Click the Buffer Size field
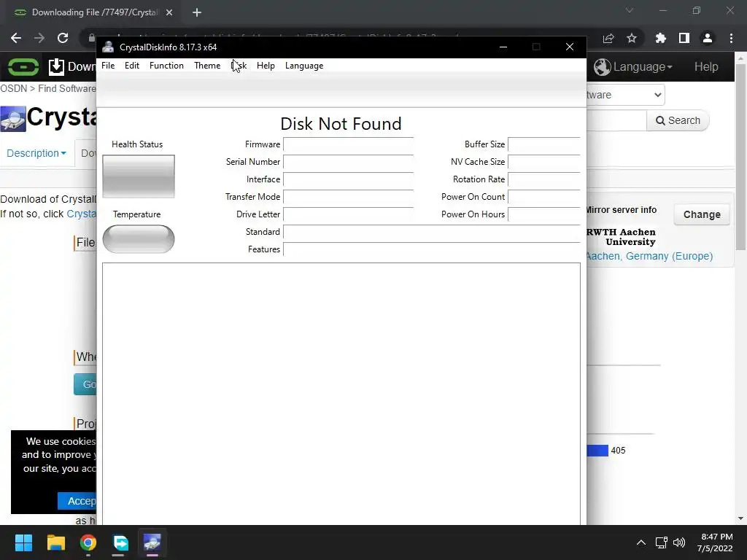 [544, 144]
